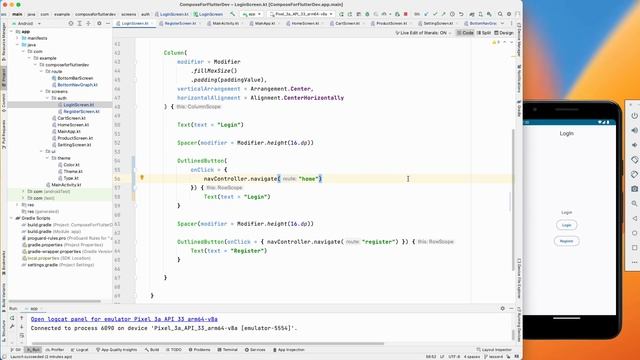Collapse the auth folder in tree

coord(48,98)
